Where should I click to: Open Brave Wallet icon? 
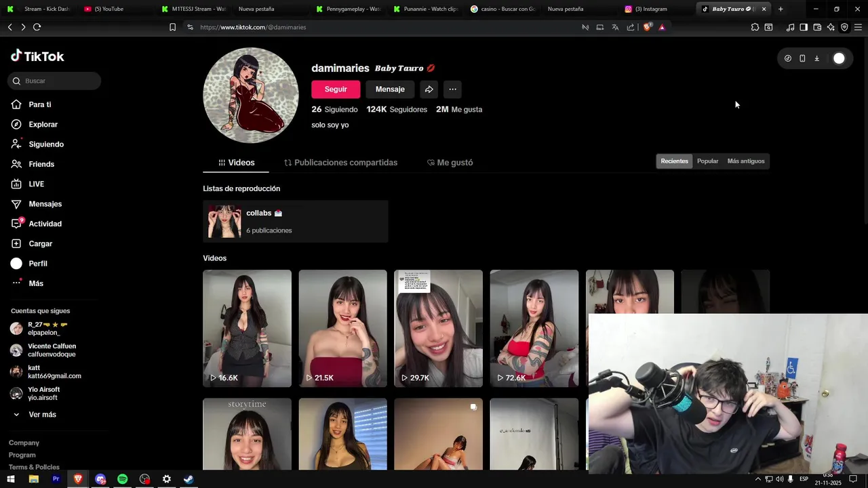pyautogui.click(x=817, y=27)
